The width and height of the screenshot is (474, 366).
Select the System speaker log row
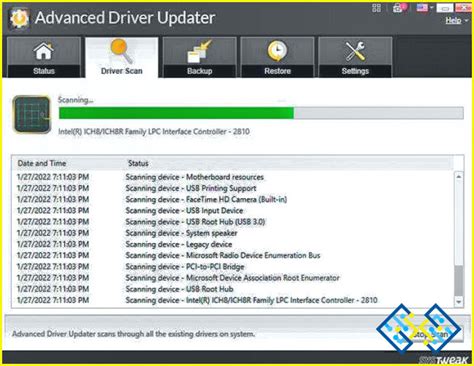point(233,233)
